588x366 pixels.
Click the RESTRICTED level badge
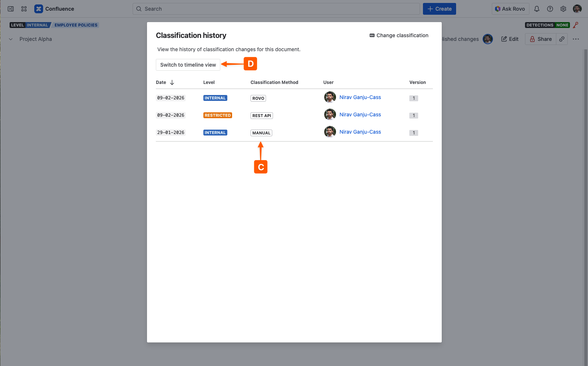218,115
